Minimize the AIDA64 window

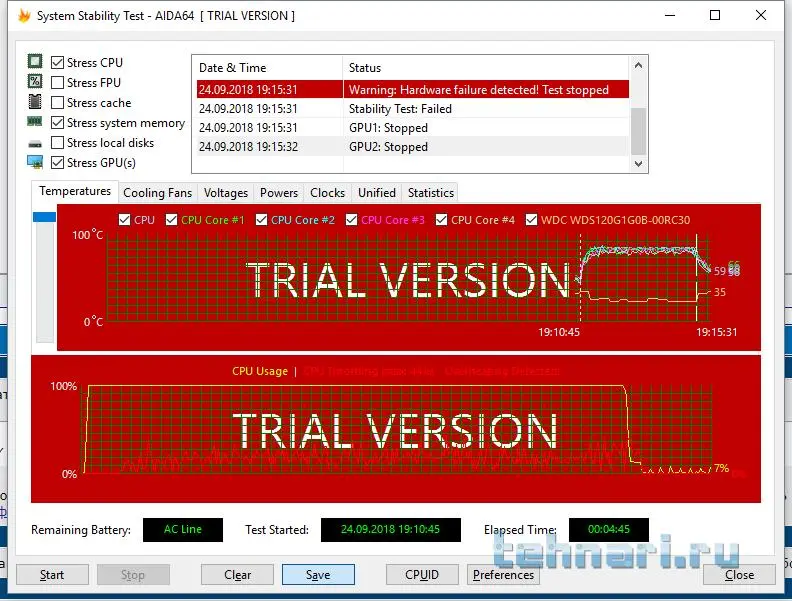pos(670,15)
